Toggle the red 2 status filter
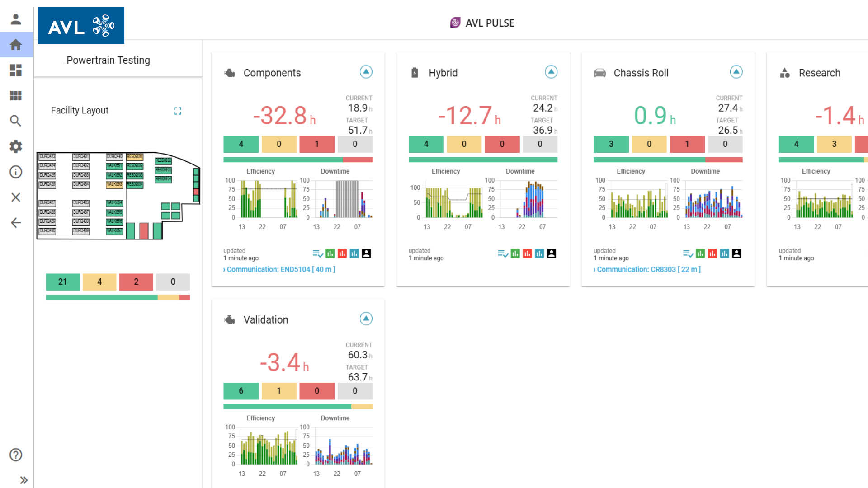 (136, 282)
